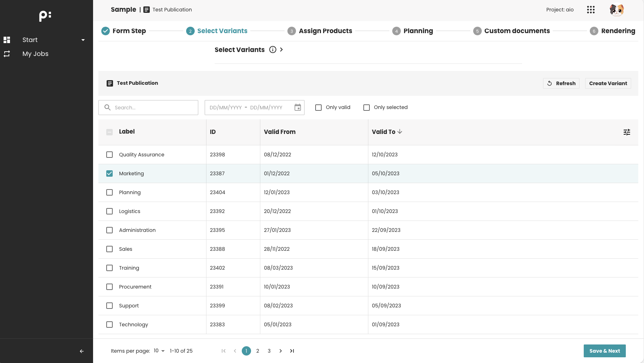644x363 pixels.
Task: Expand the Start menu dropdown in sidebar
Action: (x=83, y=40)
